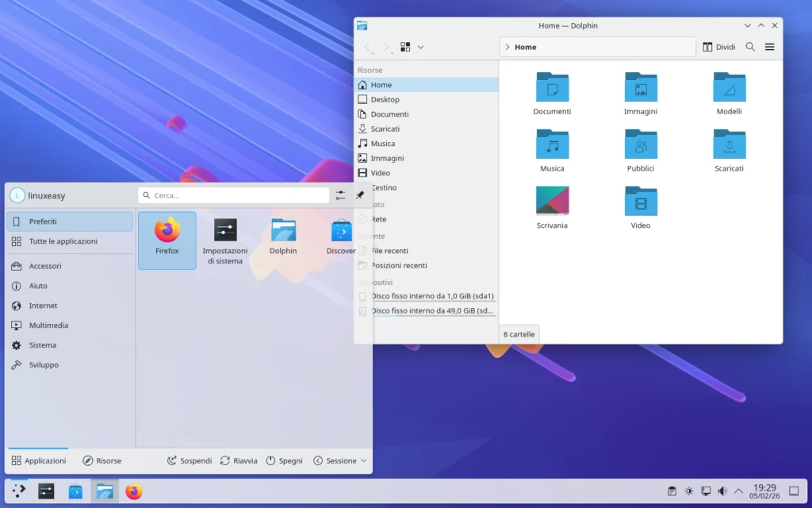Toggle the pin to keep launcher open

(x=359, y=194)
